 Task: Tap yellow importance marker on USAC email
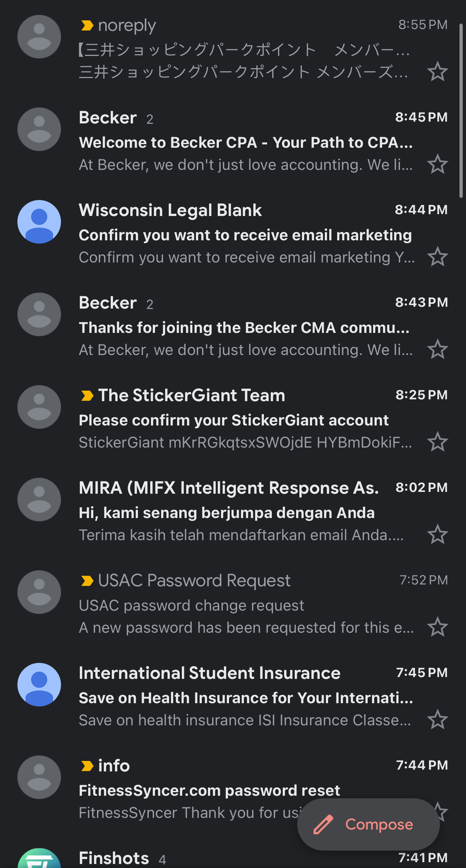pyautogui.click(x=87, y=581)
